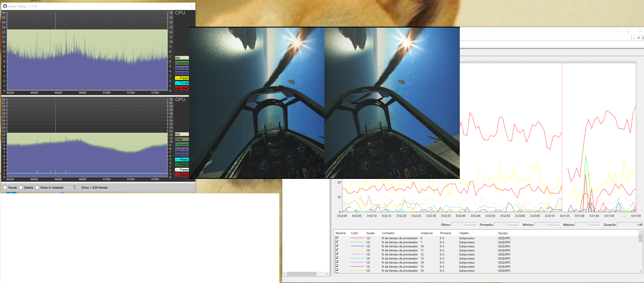This screenshot has height=283, width=644.
Task: Click the Último value field
Action: [464, 225]
